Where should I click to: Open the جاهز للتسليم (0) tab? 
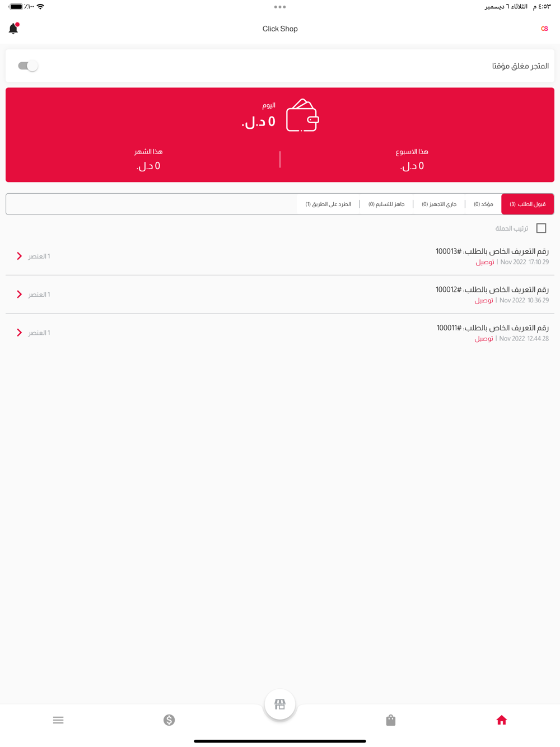[386, 204]
